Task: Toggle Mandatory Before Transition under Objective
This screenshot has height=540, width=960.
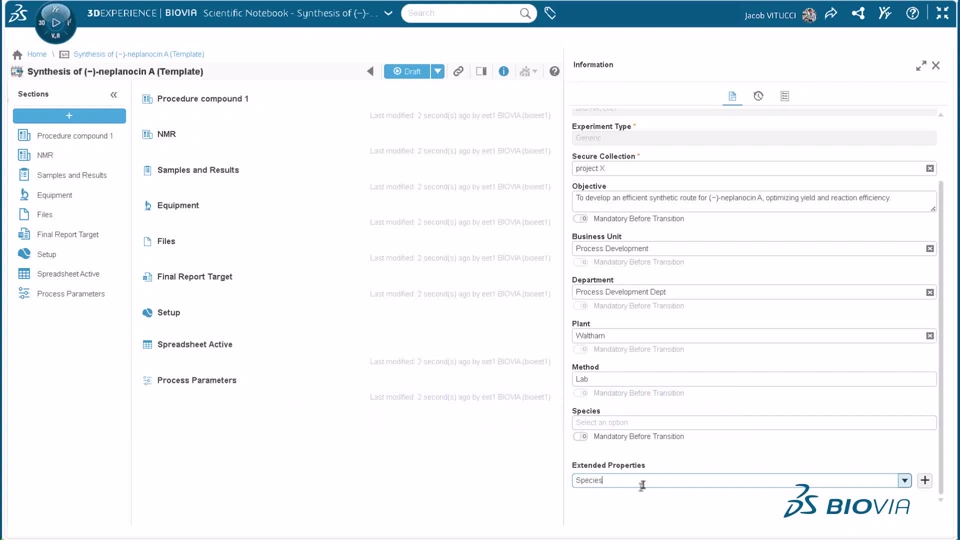Action: [580, 219]
